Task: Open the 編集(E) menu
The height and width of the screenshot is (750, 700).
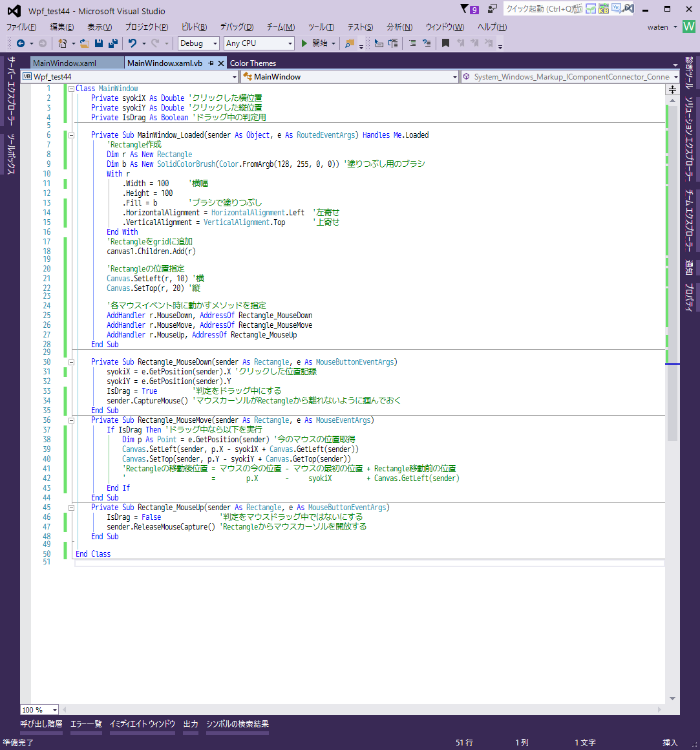Action: [x=61, y=27]
